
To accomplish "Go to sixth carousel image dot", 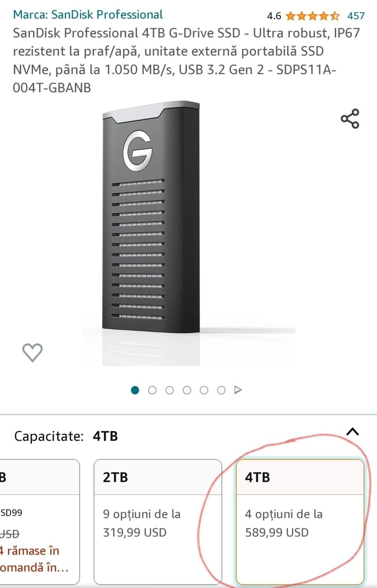I will click(x=221, y=390).
